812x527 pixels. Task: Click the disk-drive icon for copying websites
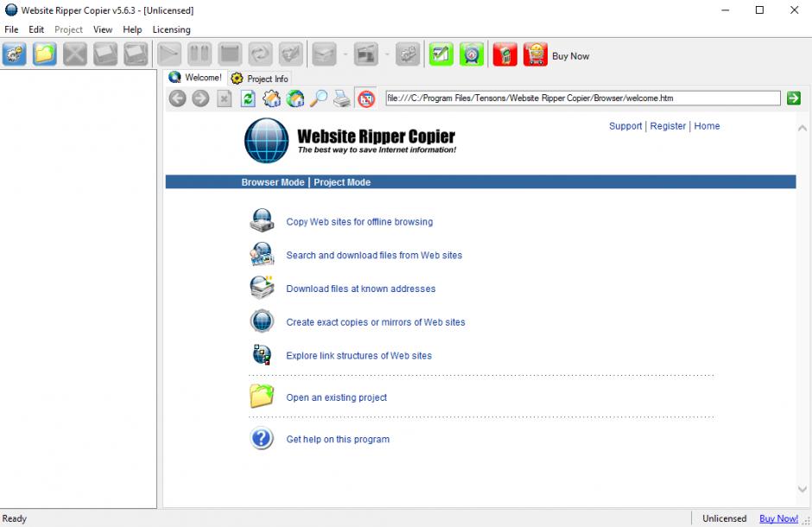click(x=262, y=220)
